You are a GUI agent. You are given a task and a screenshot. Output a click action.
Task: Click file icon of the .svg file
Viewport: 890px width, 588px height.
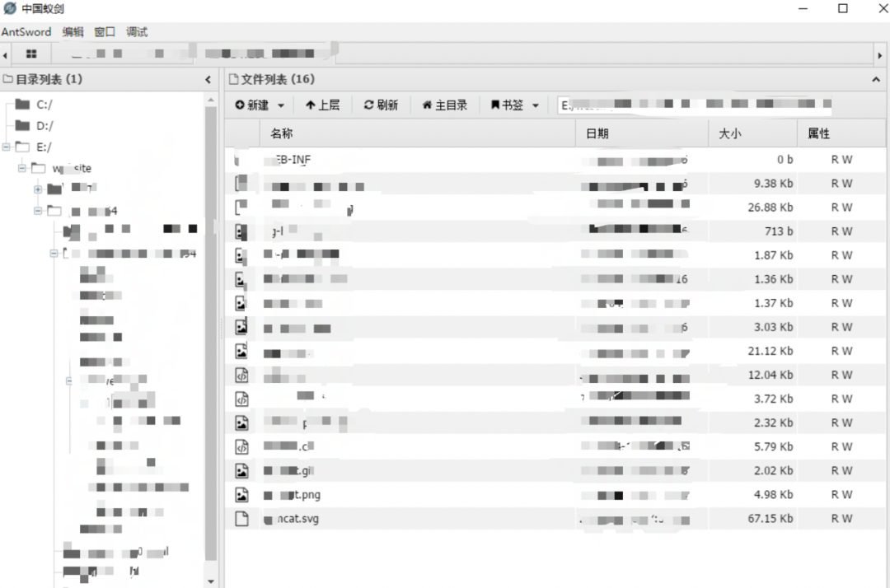pyautogui.click(x=241, y=519)
